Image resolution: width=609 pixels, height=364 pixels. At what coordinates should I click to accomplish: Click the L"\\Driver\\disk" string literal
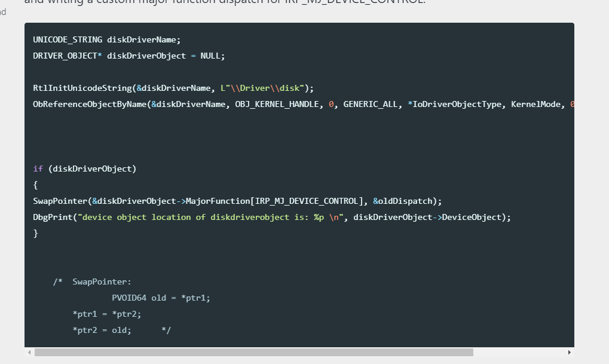[262, 88]
